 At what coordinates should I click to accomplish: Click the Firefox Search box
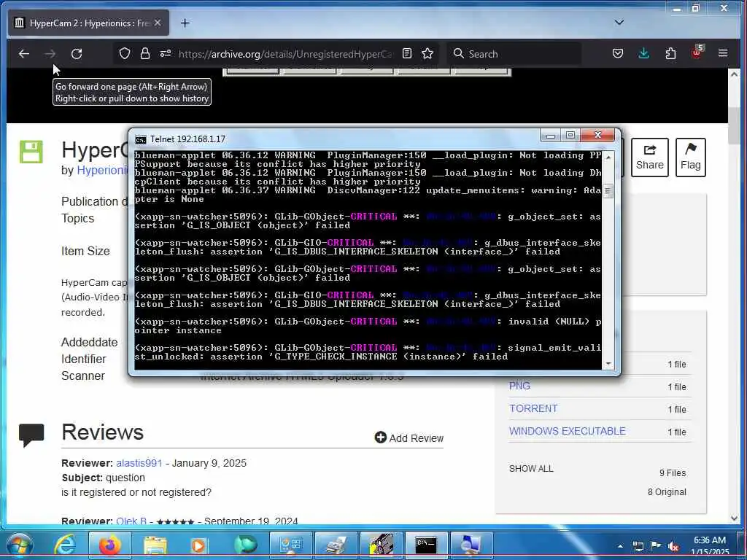coord(514,54)
